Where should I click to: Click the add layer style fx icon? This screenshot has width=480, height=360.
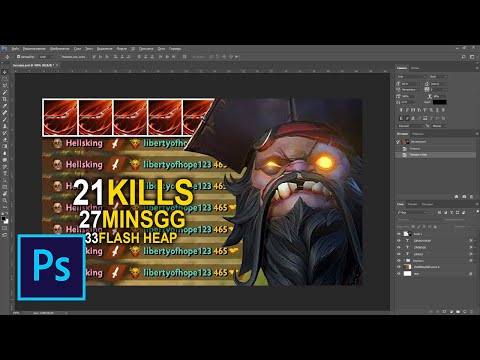point(438,312)
